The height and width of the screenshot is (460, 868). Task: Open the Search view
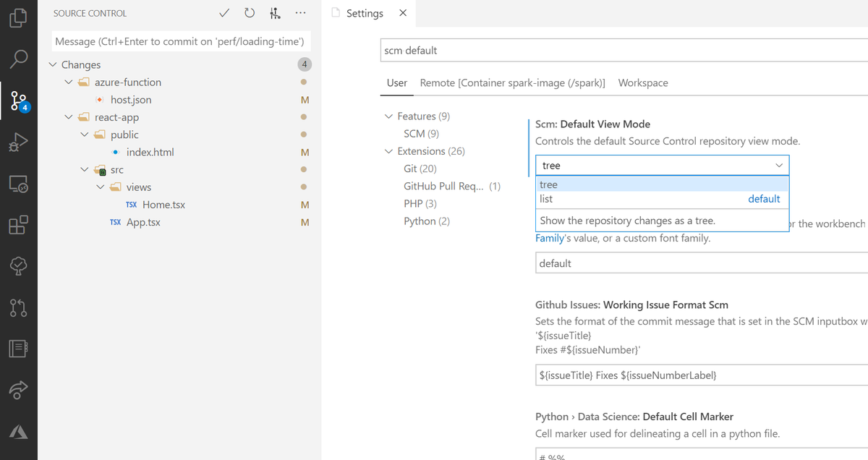[19, 59]
